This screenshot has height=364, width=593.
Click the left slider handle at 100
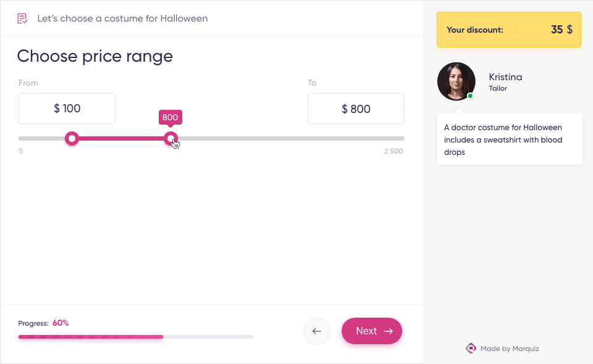coord(72,139)
